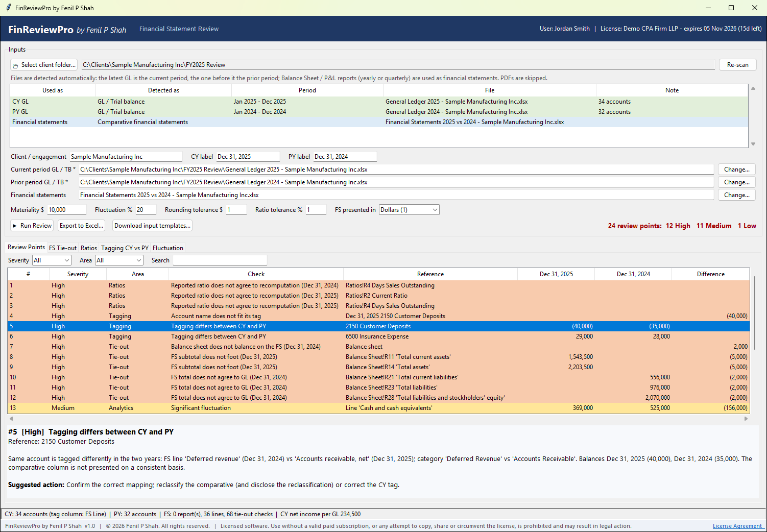Click the Ratio tolerance % field
The width and height of the screenshot is (767, 532).
click(316, 210)
